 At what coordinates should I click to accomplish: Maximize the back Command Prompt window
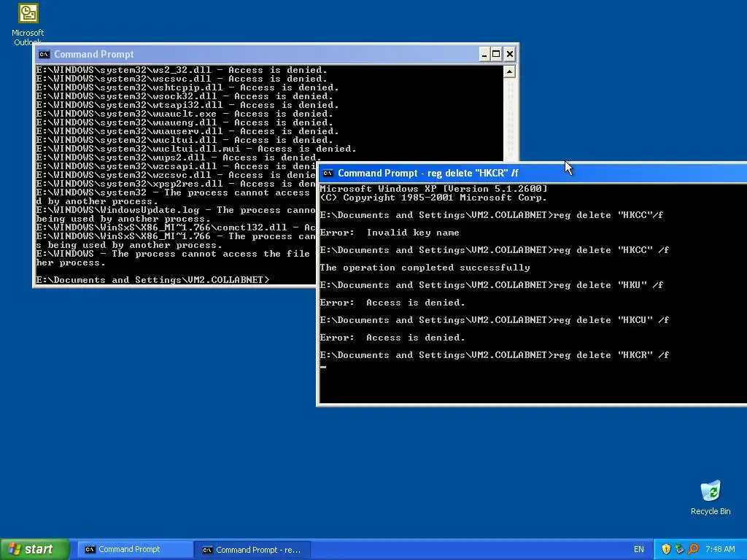tap(496, 54)
